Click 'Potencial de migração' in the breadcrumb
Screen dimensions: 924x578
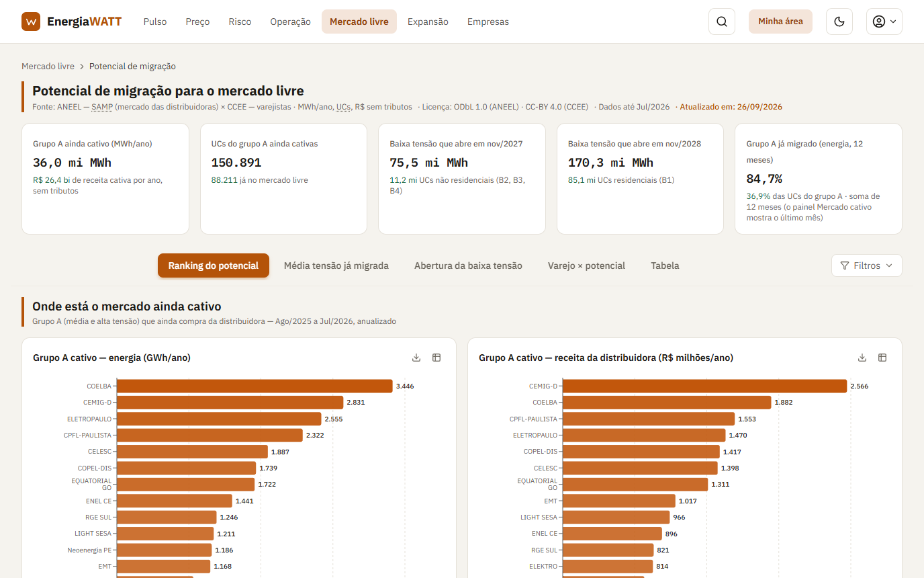(x=132, y=67)
